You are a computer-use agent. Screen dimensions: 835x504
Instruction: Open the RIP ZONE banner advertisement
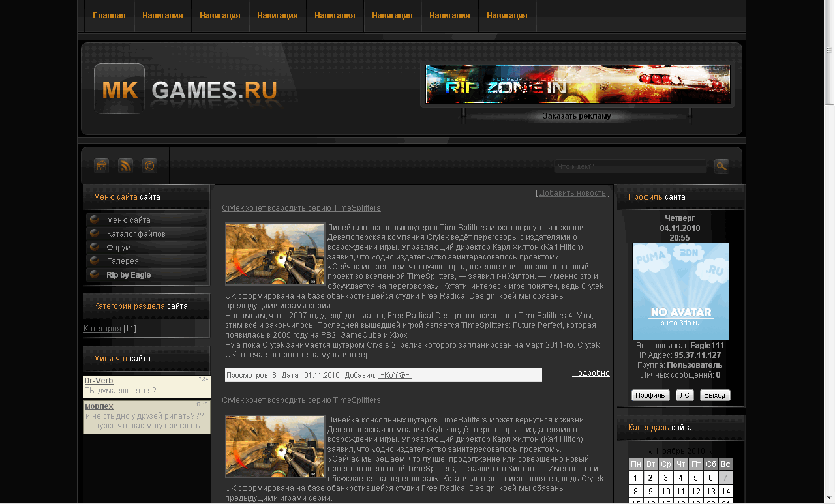[x=578, y=84]
